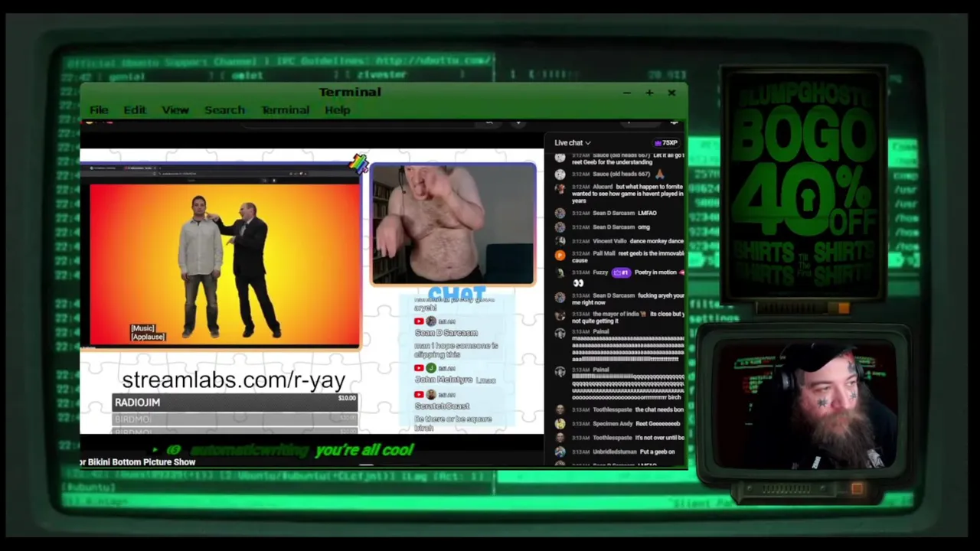980x551 pixels.
Task: Open the Terminal menu item
Action: point(285,110)
